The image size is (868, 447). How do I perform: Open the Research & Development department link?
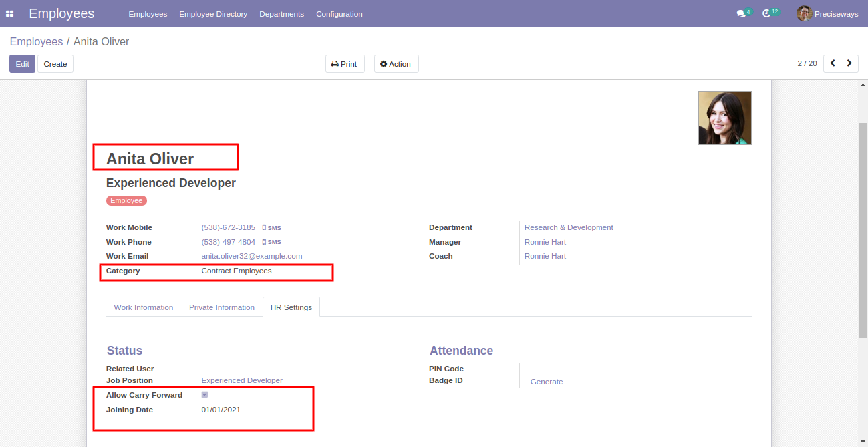pyautogui.click(x=569, y=227)
